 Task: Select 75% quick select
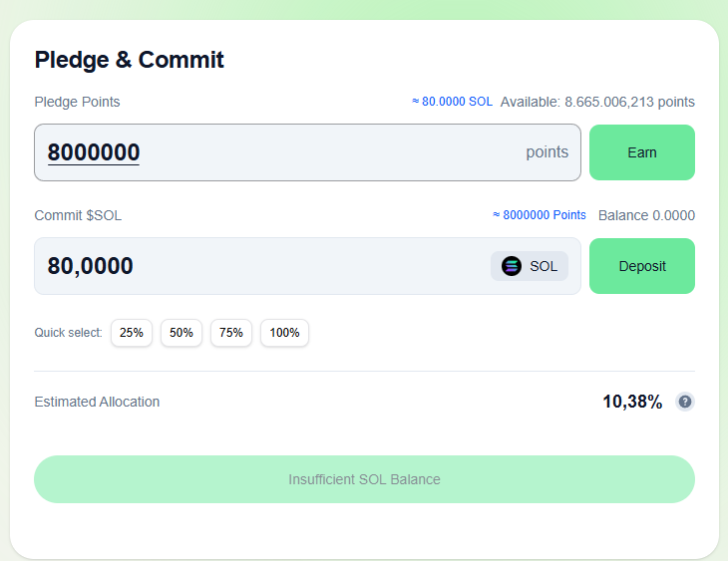click(x=231, y=333)
